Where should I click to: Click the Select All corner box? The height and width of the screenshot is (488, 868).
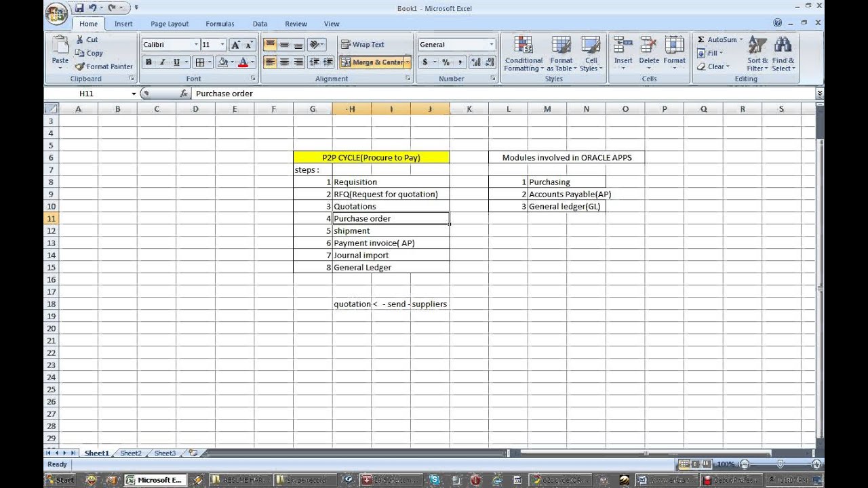(x=52, y=108)
